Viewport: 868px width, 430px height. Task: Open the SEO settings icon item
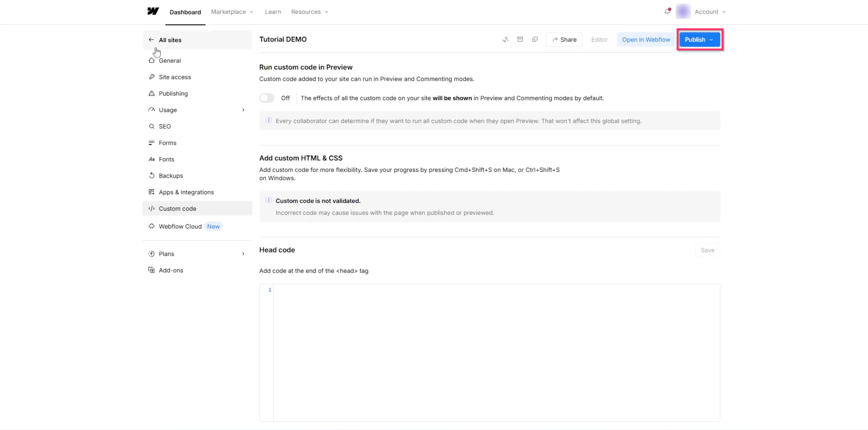[152, 126]
